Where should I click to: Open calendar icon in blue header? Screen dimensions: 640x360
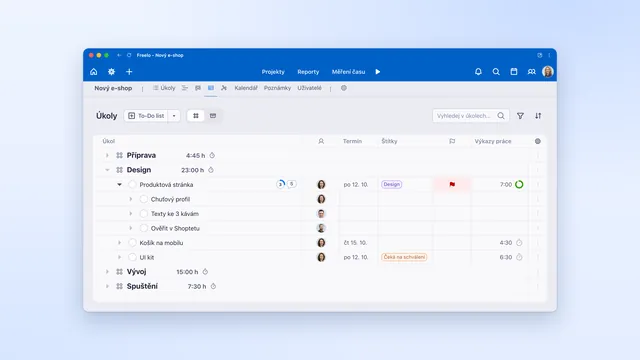click(514, 72)
